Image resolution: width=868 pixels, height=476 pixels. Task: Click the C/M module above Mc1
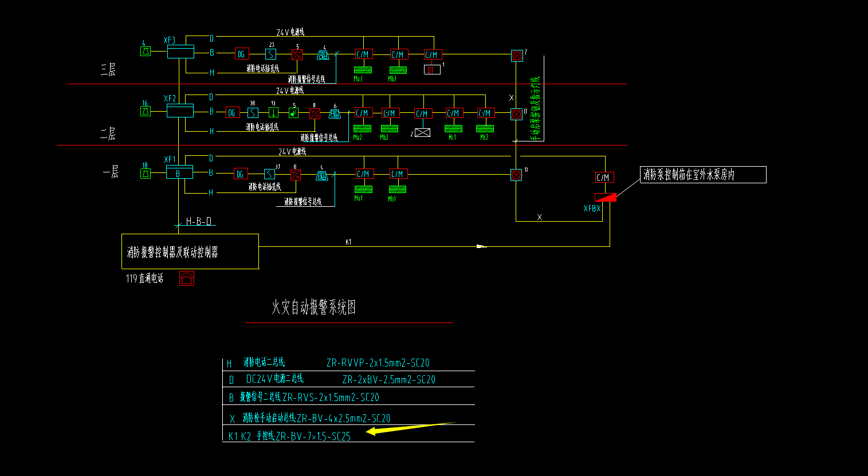454,113
